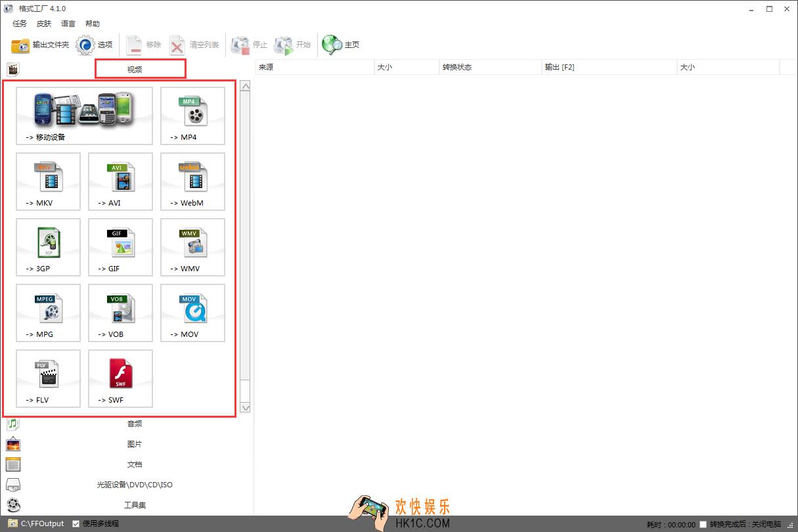Toggle the 使用多线程 multithreading checkbox

point(76,523)
